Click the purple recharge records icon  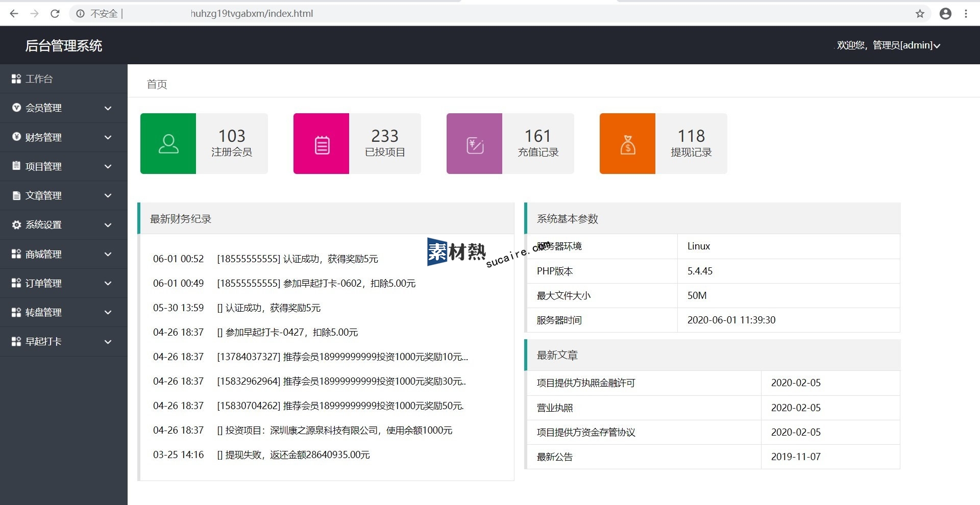point(475,145)
